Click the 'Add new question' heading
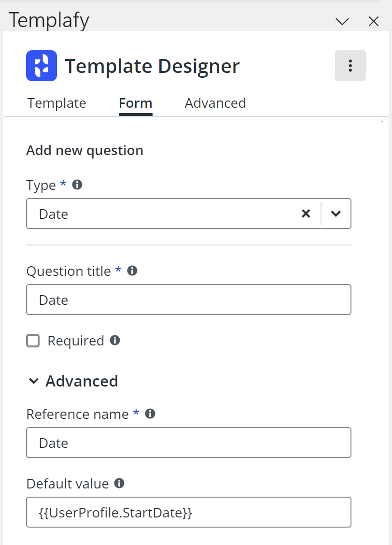 click(84, 150)
